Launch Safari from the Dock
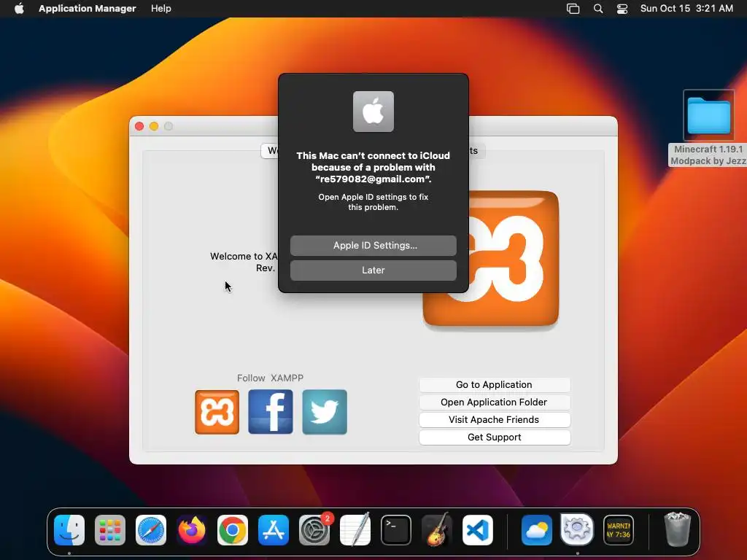 151,530
